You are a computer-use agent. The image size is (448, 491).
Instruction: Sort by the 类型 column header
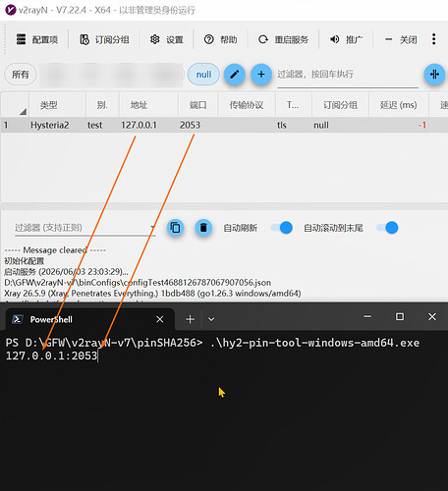tap(57, 105)
